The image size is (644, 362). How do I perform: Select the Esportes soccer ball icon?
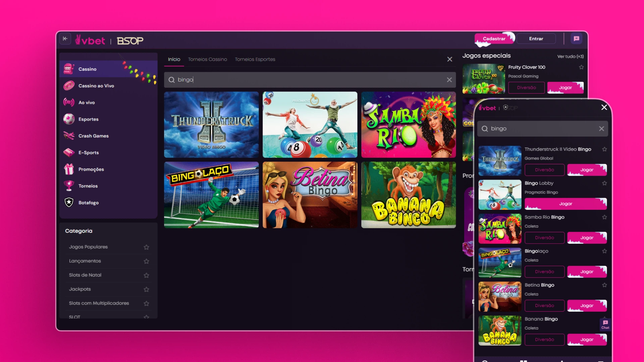(69, 119)
